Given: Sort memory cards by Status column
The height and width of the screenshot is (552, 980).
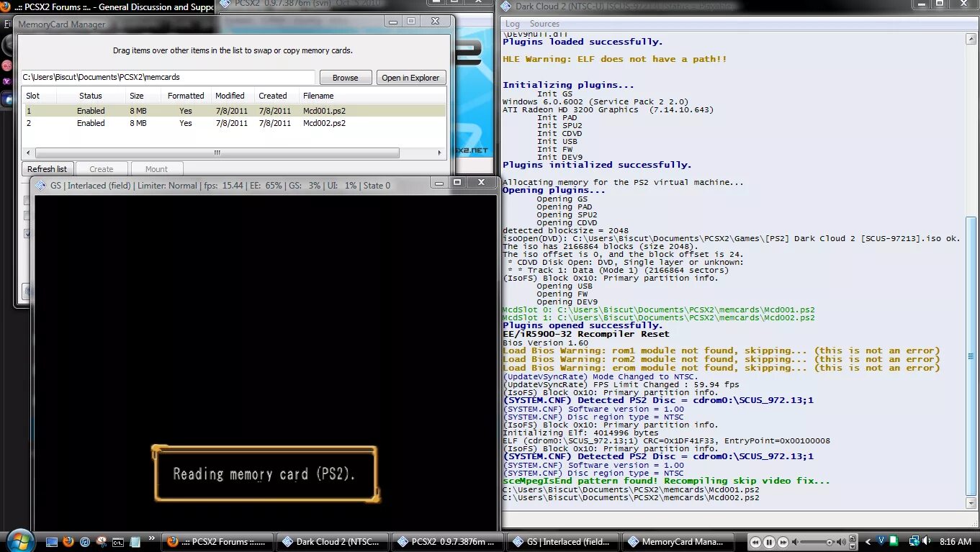Looking at the screenshot, I should coord(91,96).
